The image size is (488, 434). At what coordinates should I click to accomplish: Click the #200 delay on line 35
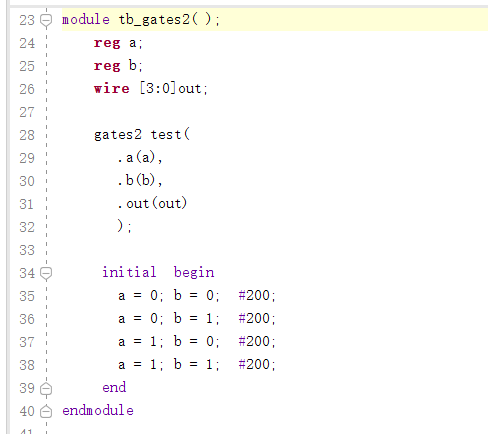pyautogui.click(x=254, y=296)
